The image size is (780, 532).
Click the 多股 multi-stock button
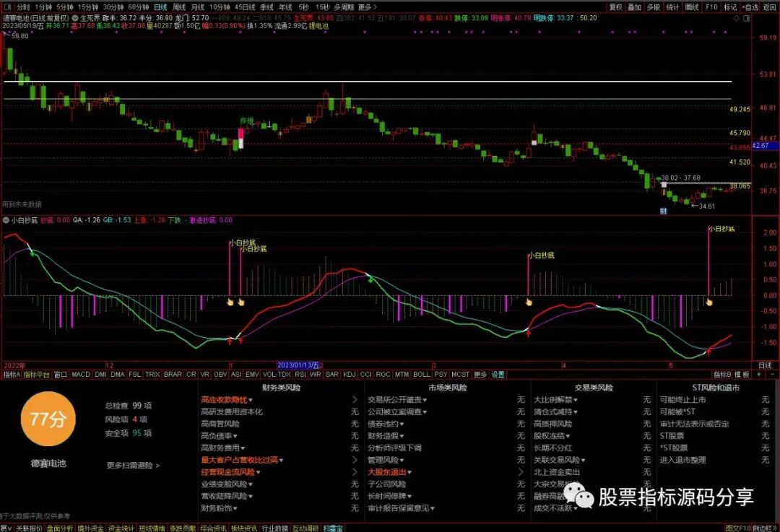point(653,7)
